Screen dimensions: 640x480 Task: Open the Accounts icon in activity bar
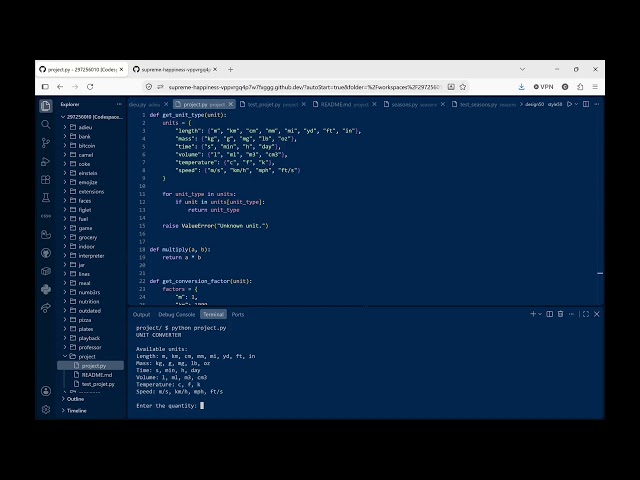(46, 391)
